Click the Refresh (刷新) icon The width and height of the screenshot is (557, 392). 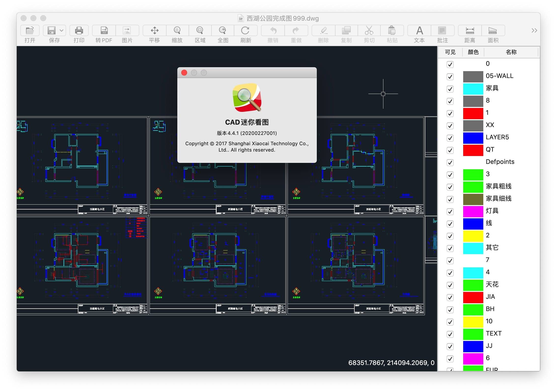click(245, 31)
